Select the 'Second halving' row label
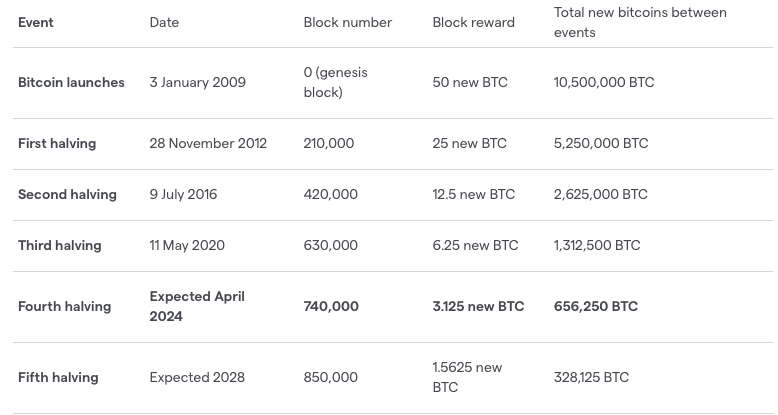The height and width of the screenshot is (415, 778). pos(67,194)
